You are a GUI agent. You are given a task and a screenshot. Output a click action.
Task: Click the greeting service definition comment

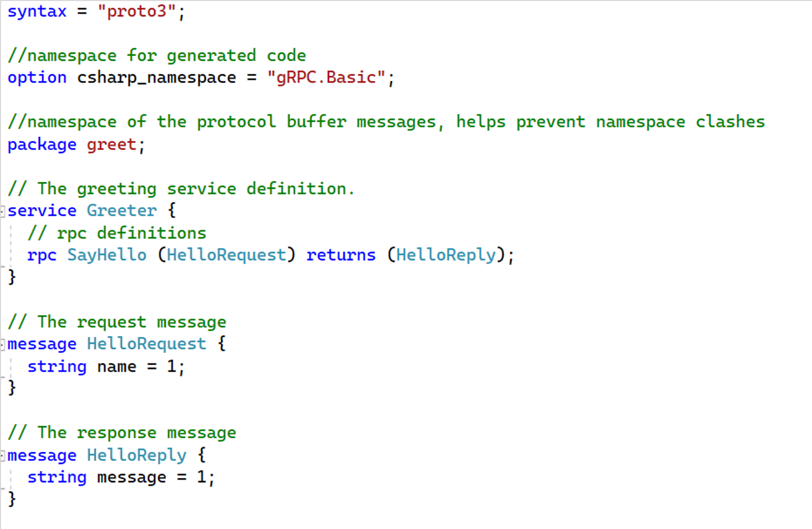(x=181, y=189)
